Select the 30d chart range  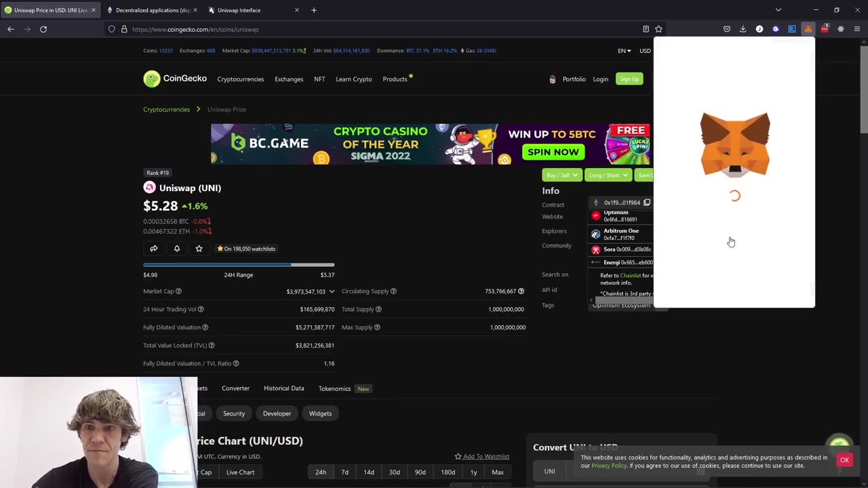[x=394, y=472]
